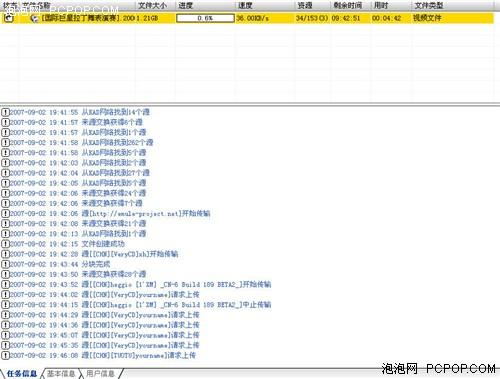This screenshot has height=379, width=500.
Task: Click the info icon beside 文件创建成功 entry
Action: (5, 244)
